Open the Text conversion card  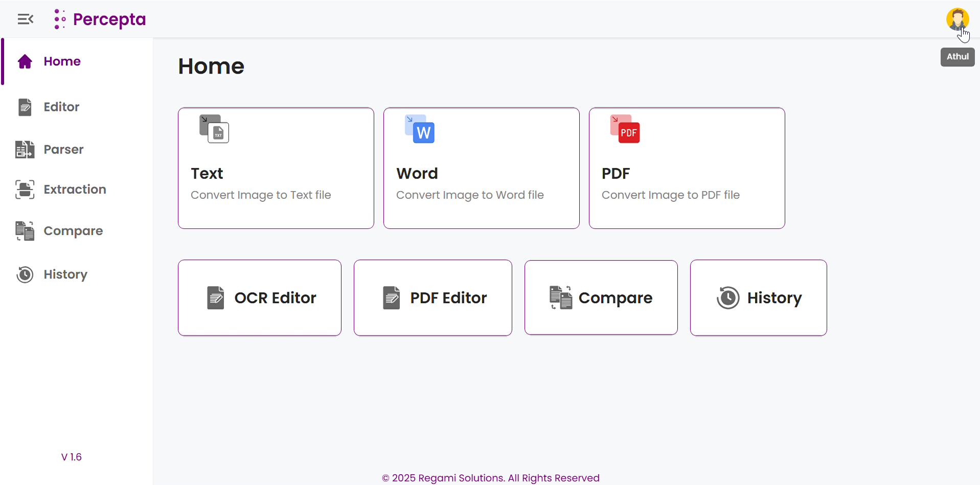[x=276, y=168]
